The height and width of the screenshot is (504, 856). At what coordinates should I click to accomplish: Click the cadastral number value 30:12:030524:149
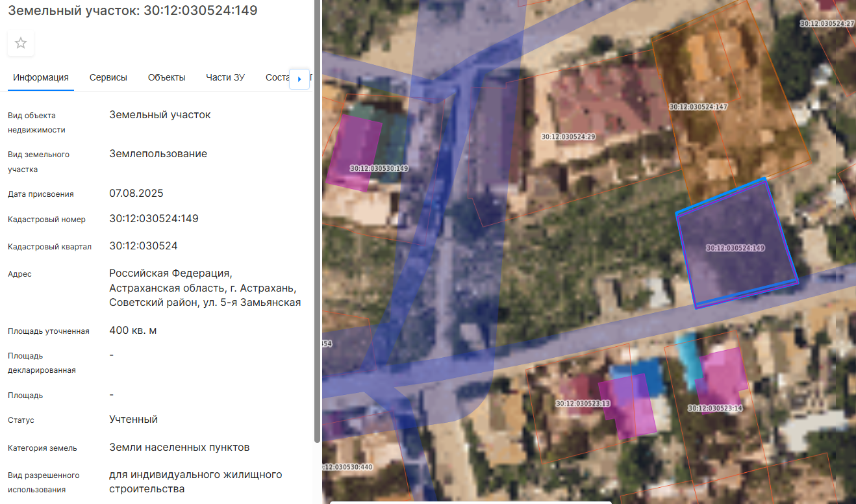pyautogui.click(x=154, y=219)
